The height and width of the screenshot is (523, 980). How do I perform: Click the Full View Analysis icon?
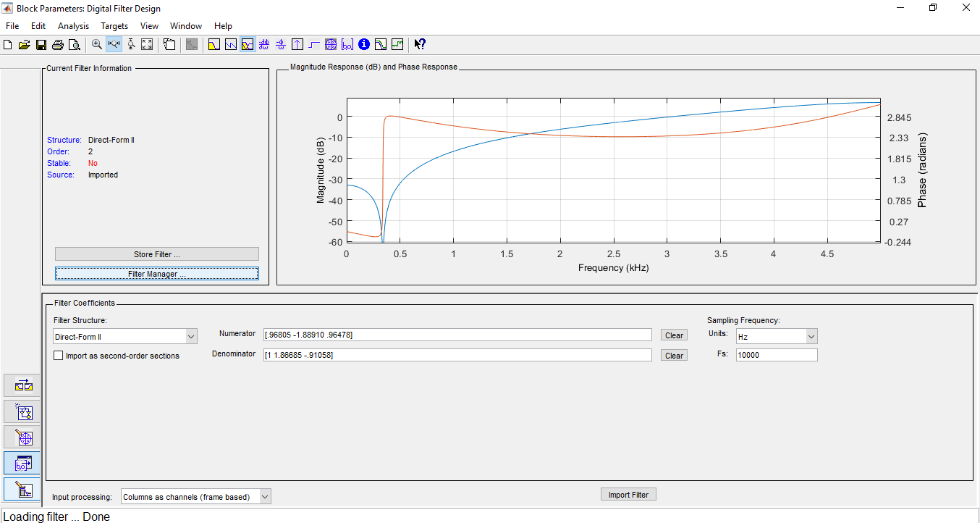[x=169, y=44]
